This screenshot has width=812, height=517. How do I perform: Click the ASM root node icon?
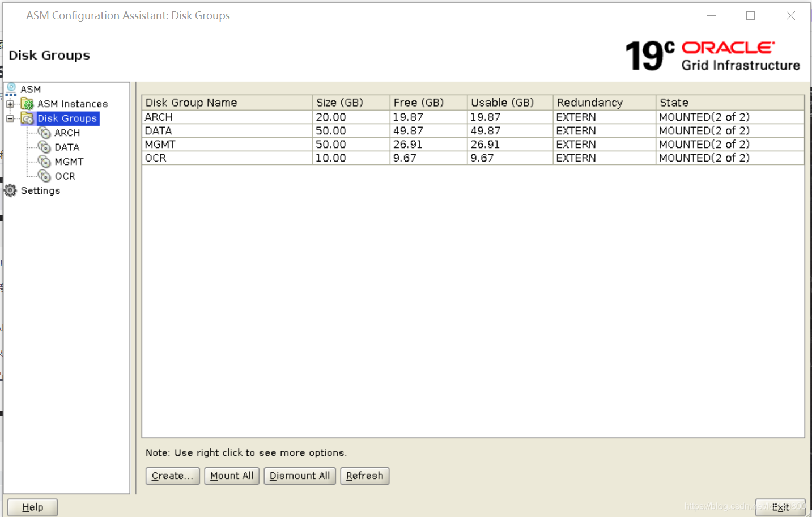[11, 89]
